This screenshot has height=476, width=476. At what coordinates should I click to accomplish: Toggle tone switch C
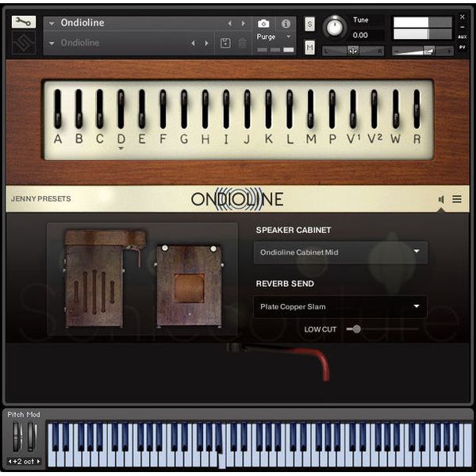coord(100,109)
